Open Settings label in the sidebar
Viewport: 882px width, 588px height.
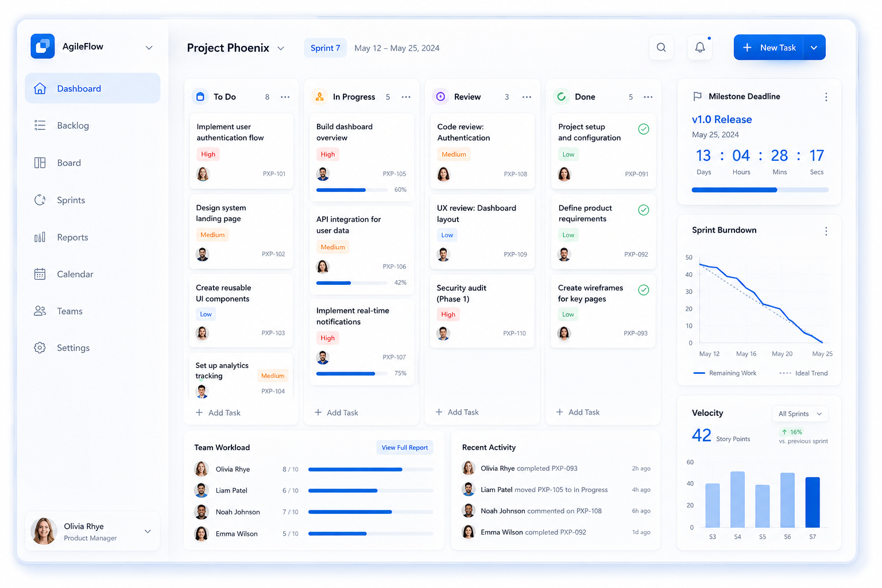tap(73, 348)
